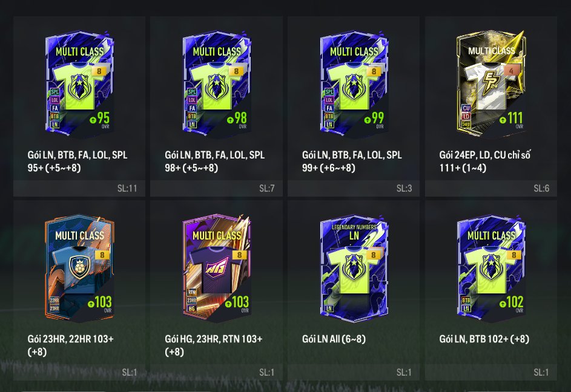
Task: Choose the Multi Class 99 OVR pack card
Action: (x=354, y=84)
